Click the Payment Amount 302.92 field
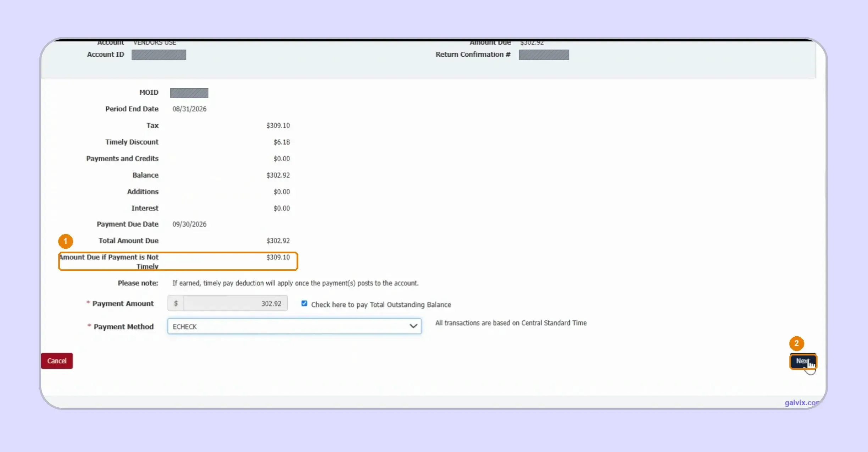 235,303
